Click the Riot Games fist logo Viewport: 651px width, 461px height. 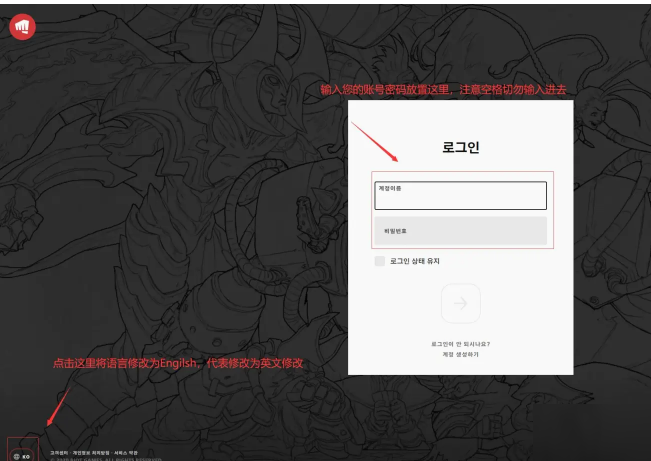coord(22,27)
